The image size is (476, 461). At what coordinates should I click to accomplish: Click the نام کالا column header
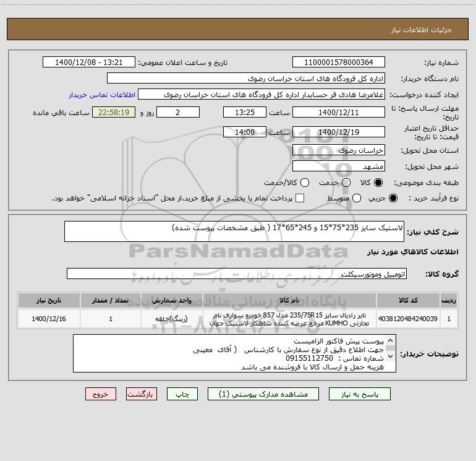click(x=289, y=301)
